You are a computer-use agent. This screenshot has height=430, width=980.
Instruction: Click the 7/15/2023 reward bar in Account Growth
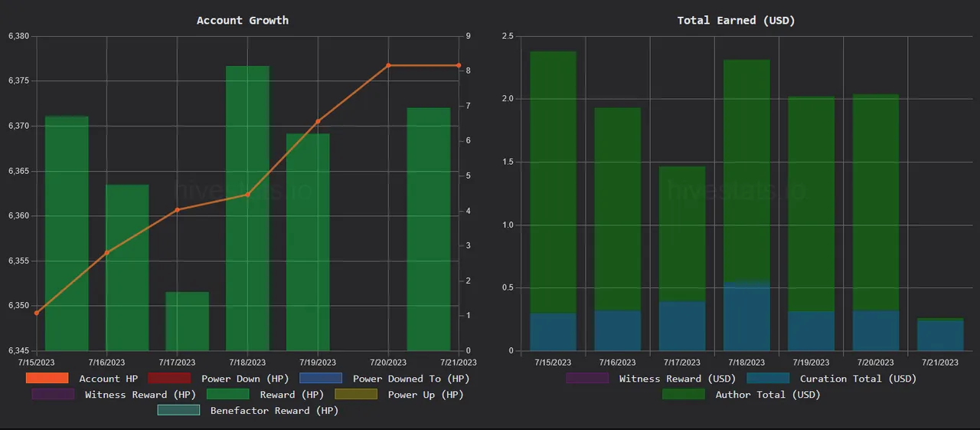tap(67, 234)
